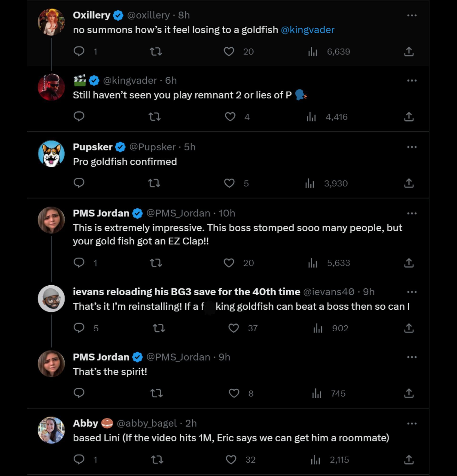Like Pupsker's 'Pro goldfish confirmed' tweet

229,183
